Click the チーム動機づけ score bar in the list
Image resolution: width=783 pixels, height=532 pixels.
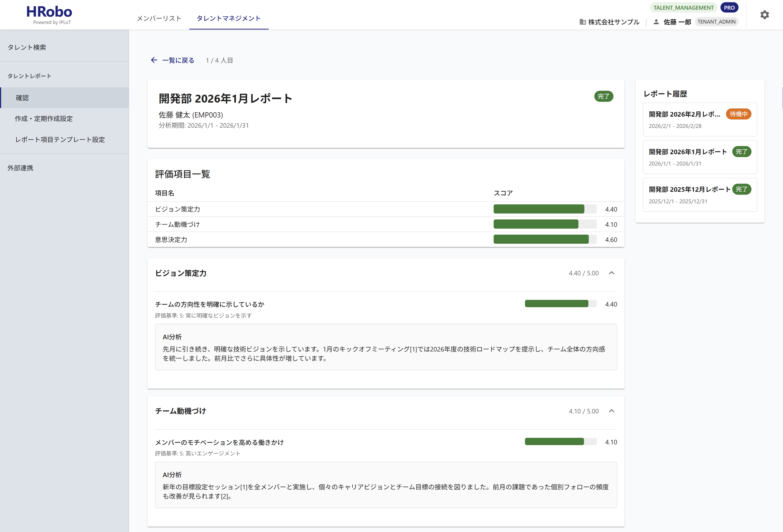(545, 224)
